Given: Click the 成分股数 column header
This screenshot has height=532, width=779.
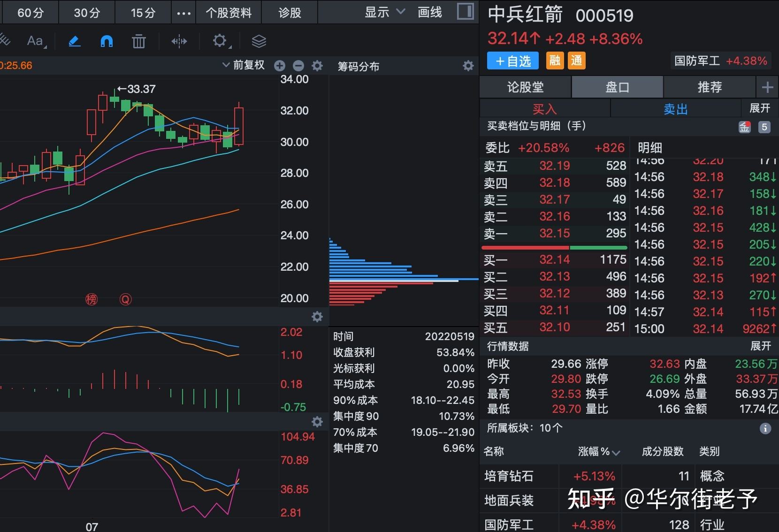Looking at the screenshot, I should pyautogui.click(x=663, y=451).
